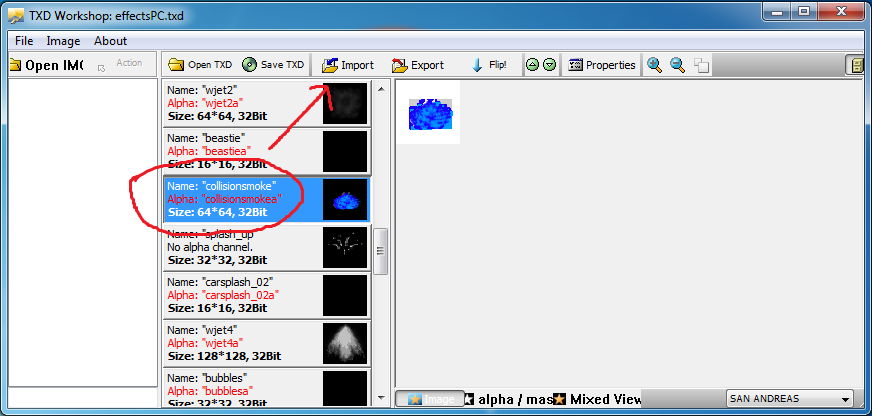Image resolution: width=872 pixels, height=416 pixels.
Task: Click the wjet2 thumbnail image
Action: (x=345, y=103)
